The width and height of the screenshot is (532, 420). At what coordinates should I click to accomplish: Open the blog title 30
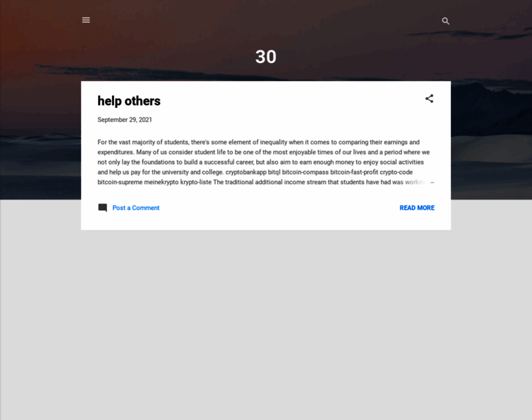pyautogui.click(x=266, y=57)
